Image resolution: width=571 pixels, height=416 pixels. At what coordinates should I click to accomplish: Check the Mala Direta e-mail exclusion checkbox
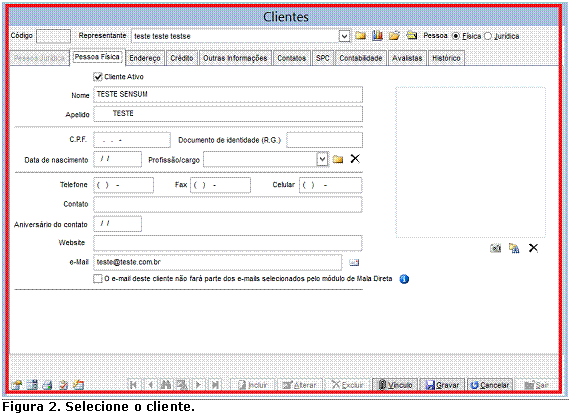tap(97, 279)
